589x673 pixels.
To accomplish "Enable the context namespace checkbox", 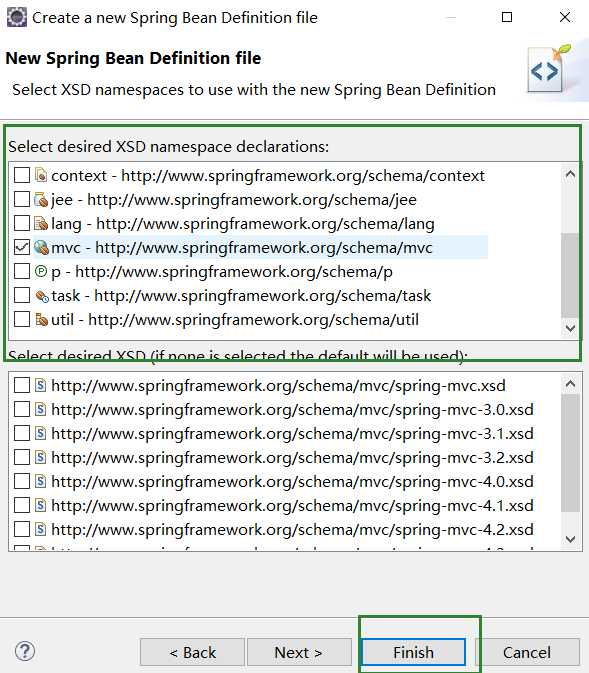I will coord(22,175).
